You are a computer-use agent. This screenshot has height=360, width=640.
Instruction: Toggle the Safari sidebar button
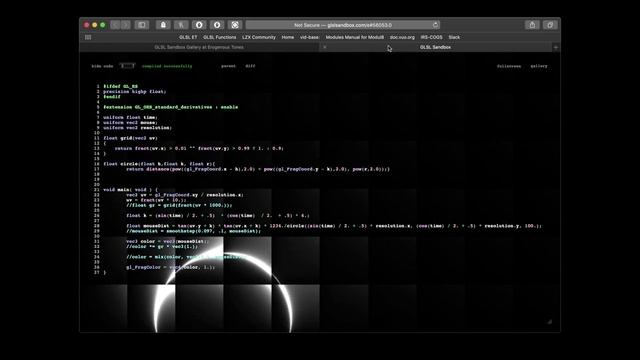point(142,25)
